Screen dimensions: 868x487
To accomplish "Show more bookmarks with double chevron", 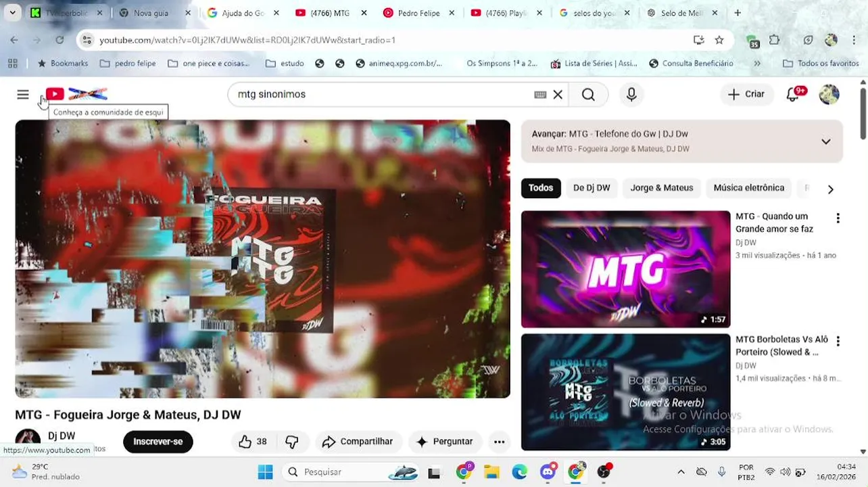I will pos(757,64).
